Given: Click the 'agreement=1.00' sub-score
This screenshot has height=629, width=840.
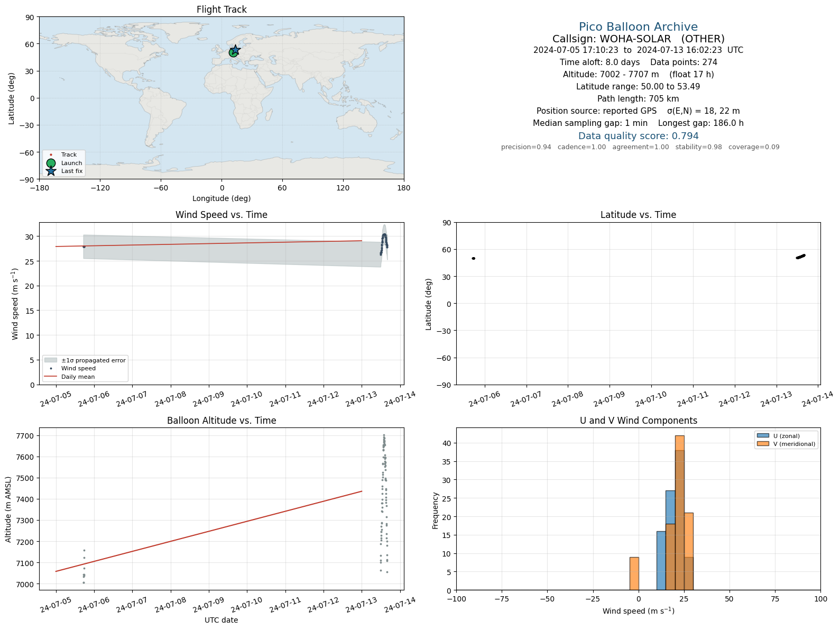Looking at the screenshot, I should [640, 147].
